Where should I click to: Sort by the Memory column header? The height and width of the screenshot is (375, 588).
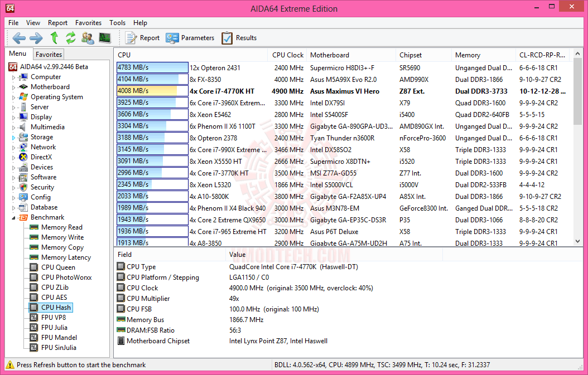point(484,55)
